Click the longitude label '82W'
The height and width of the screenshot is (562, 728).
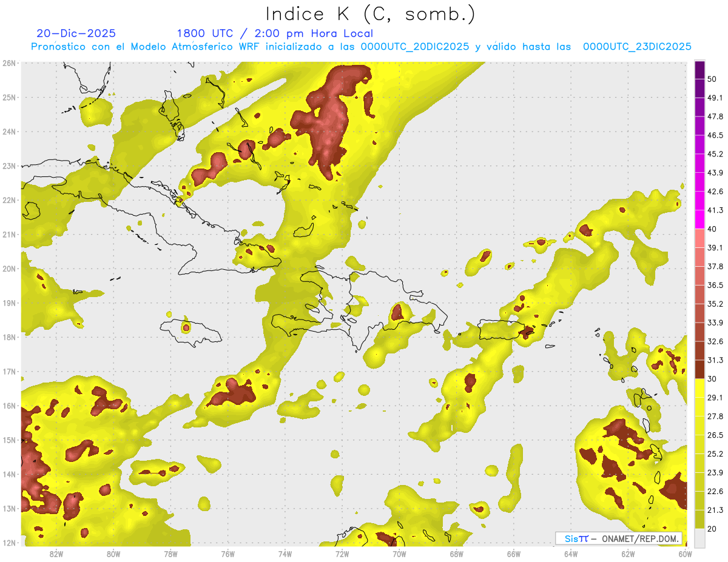tap(56, 554)
